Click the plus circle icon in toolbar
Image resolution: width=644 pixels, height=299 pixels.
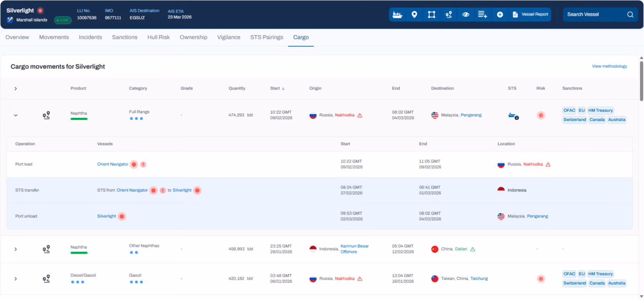(x=500, y=15)
